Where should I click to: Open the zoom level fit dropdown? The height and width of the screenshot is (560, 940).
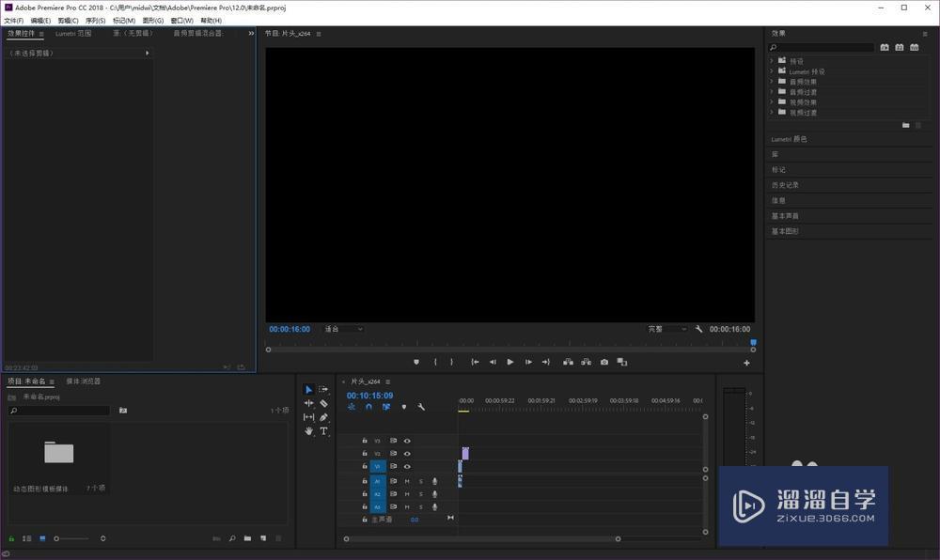[x=344, y=329]
